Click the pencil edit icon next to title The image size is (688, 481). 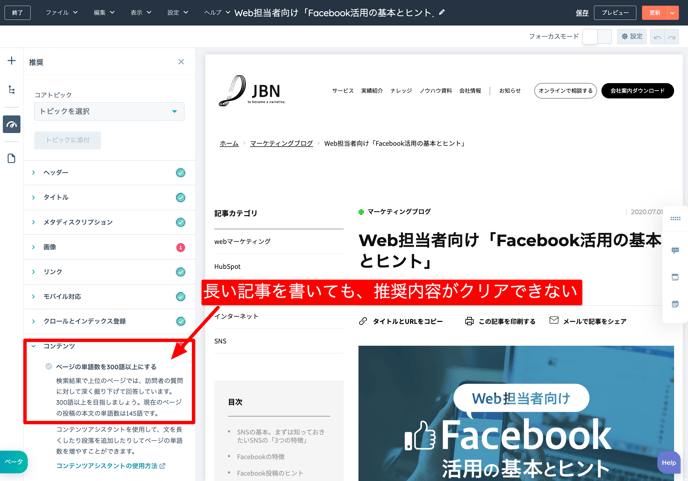click(442, 12)
